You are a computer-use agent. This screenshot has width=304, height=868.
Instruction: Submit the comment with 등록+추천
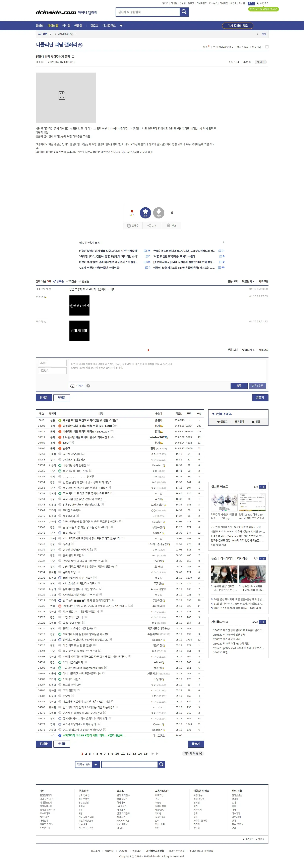coord(258,386)
